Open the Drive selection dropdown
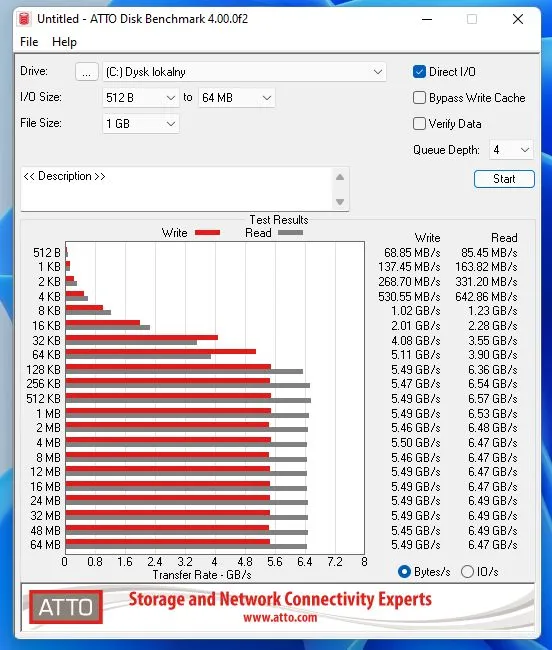 pos(244,72)
